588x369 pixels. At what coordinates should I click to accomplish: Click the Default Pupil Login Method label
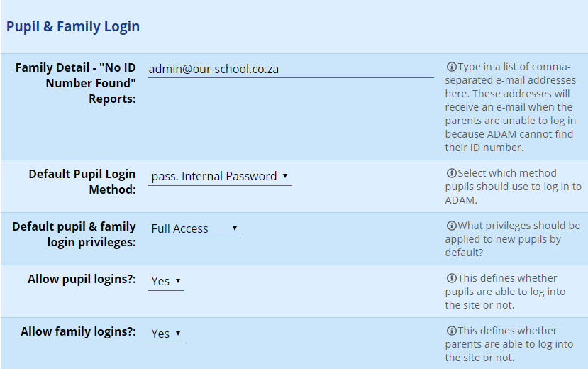click(x=82, y=182)
